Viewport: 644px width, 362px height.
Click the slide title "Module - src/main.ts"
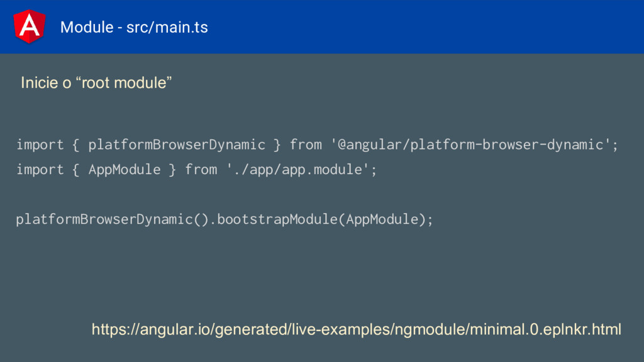coord(134,28)
